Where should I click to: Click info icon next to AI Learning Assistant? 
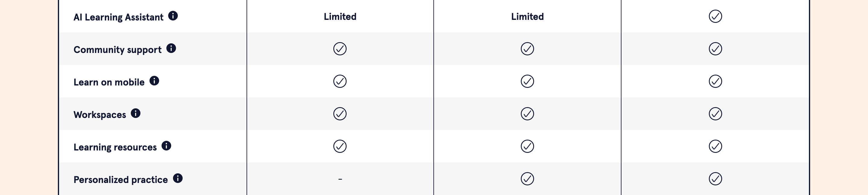(173, 16)
